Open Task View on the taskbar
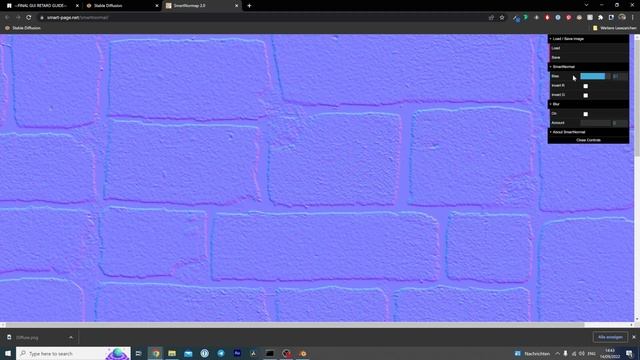 coord(138,353)
